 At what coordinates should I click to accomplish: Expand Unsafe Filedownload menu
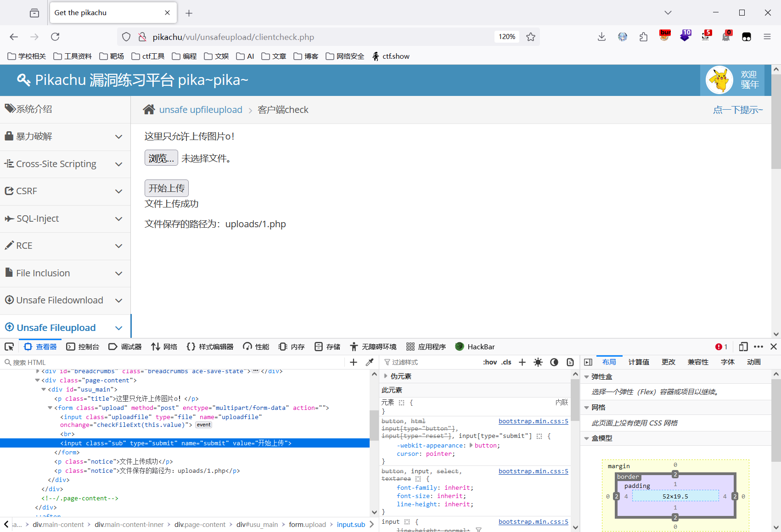tap(65, 300)
